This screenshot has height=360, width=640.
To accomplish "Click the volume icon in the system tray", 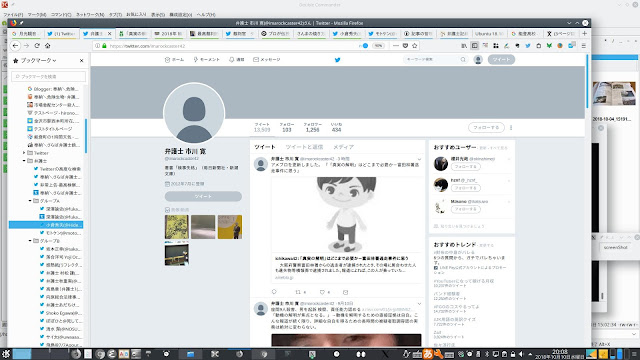I will click(521, 354).
